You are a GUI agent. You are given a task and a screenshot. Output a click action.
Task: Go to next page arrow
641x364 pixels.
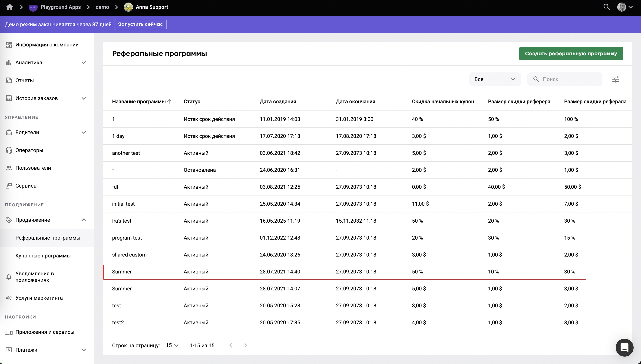pyautogui.click(x=245, y=345)
